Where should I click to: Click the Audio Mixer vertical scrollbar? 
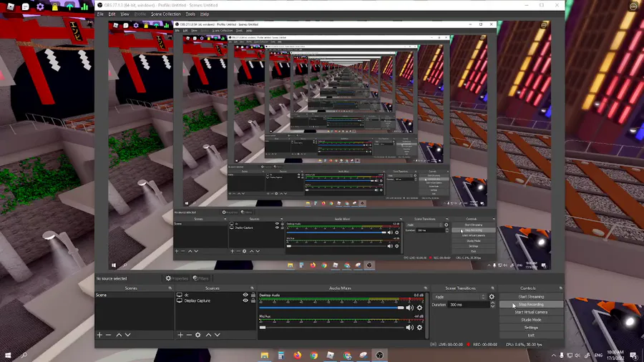click(426, 315)
